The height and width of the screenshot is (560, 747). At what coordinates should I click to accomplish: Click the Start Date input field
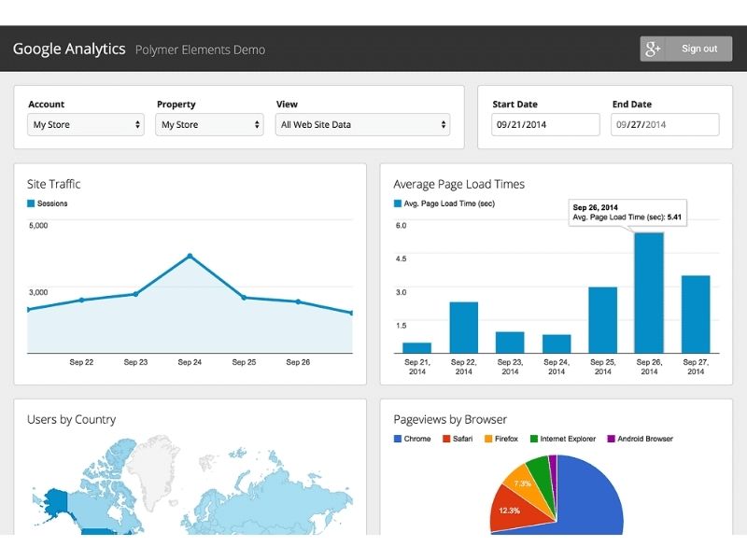(545, 125)
